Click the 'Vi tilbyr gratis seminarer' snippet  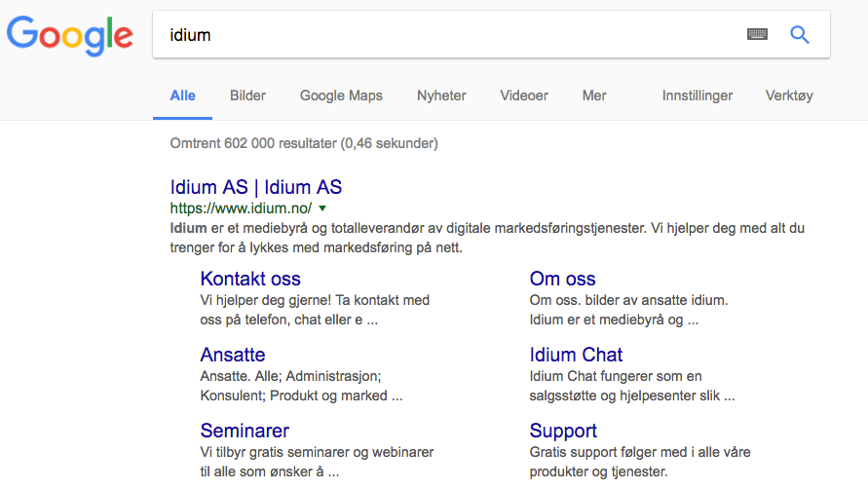[x=318, y=462]
